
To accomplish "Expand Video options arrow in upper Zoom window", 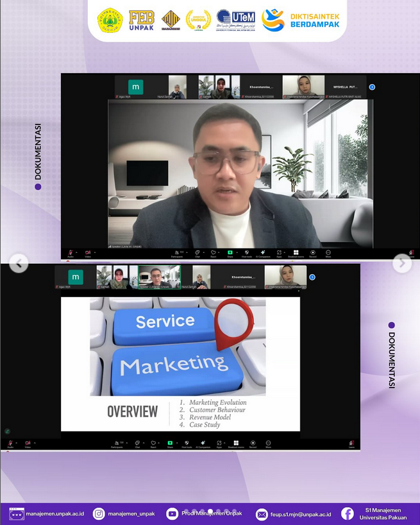I will [x=95, y=252].
